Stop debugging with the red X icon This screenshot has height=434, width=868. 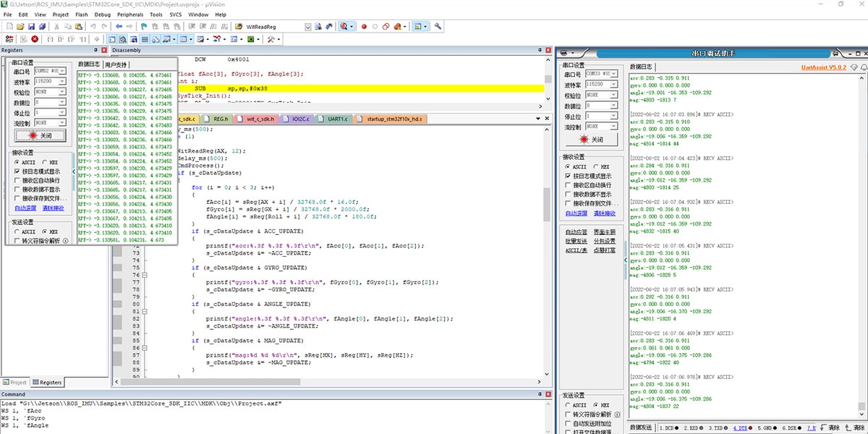coord(35,38)
